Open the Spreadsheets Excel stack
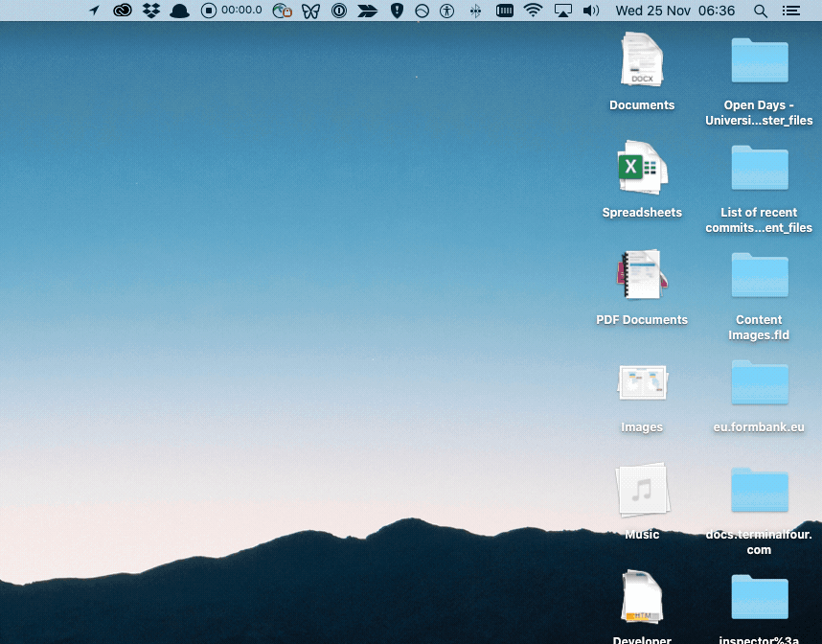Viewport: 822px width, 644px height. click(642, 167)
